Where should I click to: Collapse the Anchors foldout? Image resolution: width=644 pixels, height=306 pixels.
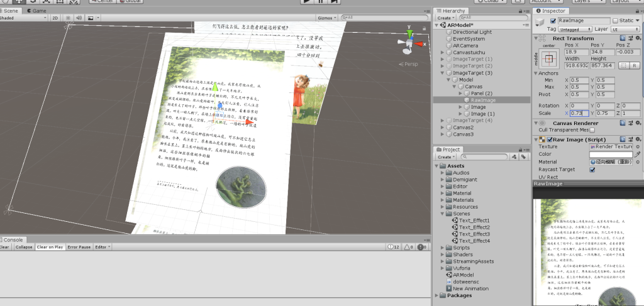coord(536,73)
